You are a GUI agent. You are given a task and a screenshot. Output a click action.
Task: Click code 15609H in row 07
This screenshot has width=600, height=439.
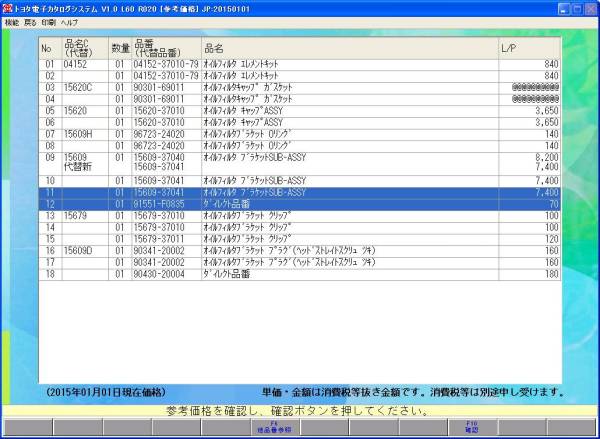[x=78, y=134]
